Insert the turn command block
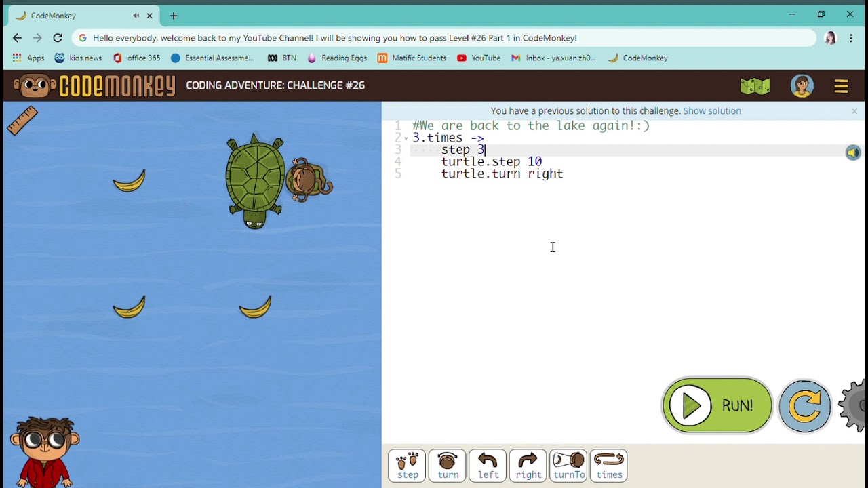This screenshot has width=868, height=488. point(448,466)
